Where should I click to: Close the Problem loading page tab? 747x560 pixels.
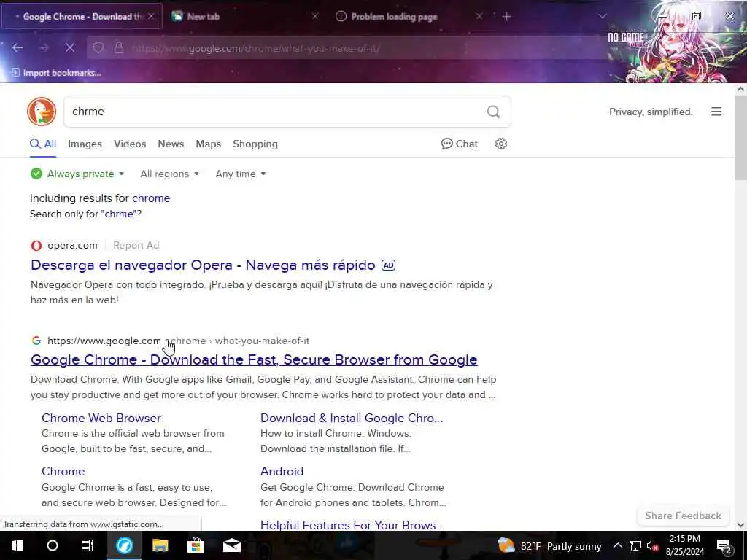click(x=479, y=16)
